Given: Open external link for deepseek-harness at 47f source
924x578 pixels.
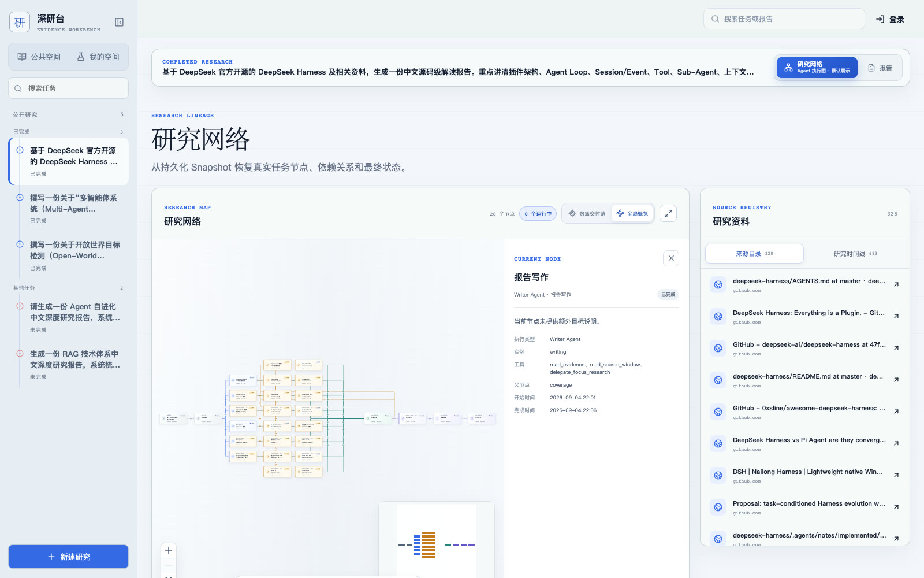Looking at the screenshot, I should pyautogui.click(x=896, y=348).
